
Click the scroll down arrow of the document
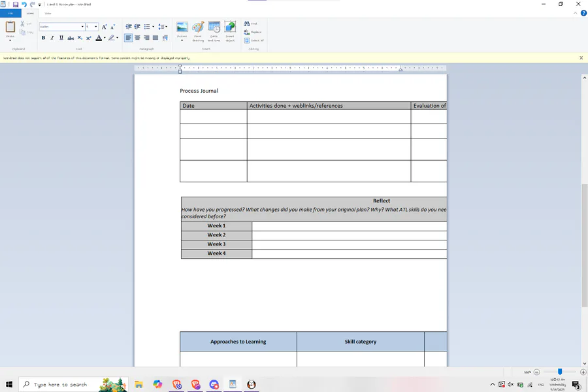[584, 363]
